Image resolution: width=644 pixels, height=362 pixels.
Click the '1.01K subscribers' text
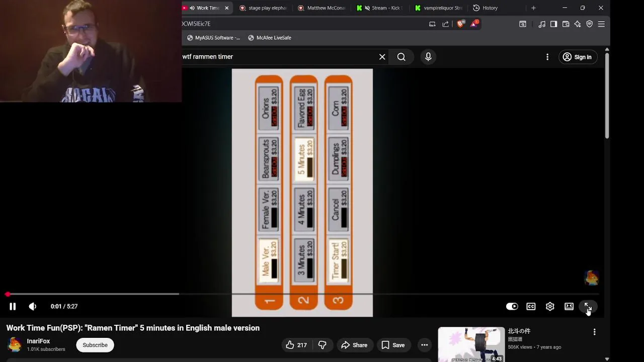(x=46, y=349)
